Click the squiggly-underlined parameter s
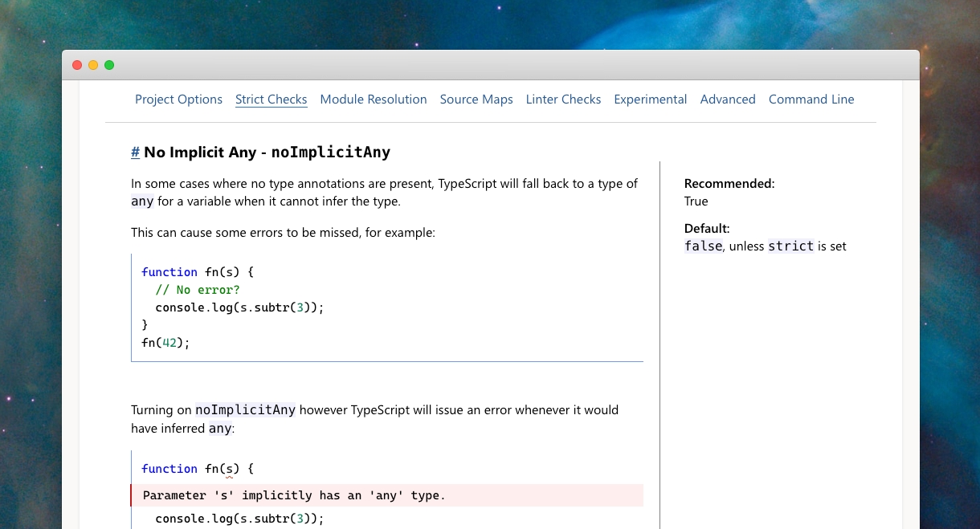 point(230,469)
